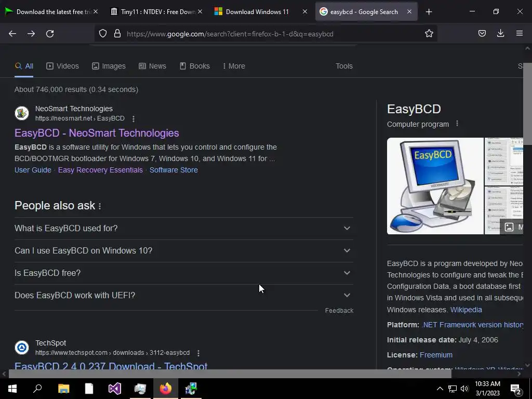
Task: Open the Wikipedia link in knowledge panel
Action: pos(466,310)
